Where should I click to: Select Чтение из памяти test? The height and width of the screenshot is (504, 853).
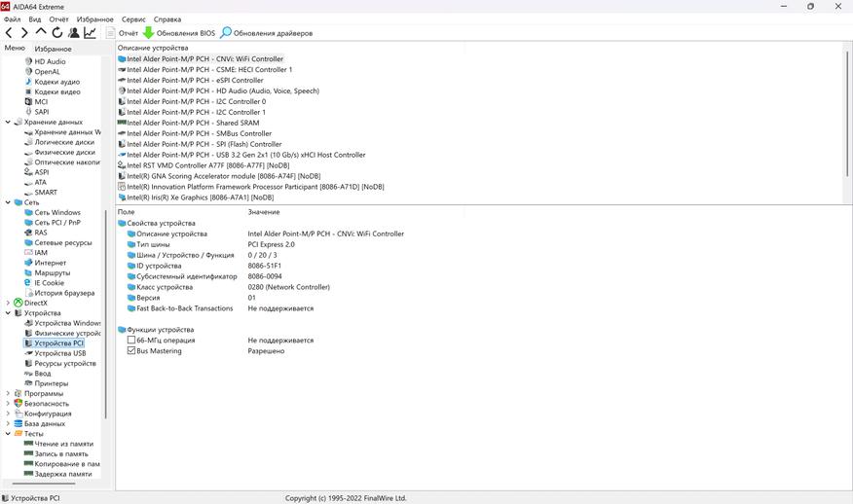tap(63, 444)
